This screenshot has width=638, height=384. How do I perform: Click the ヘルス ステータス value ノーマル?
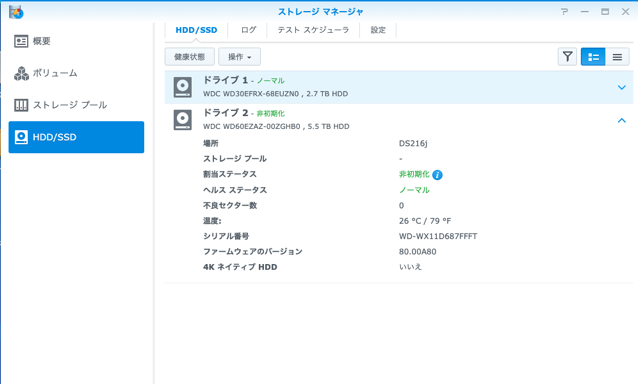click(x=414, y=190)
